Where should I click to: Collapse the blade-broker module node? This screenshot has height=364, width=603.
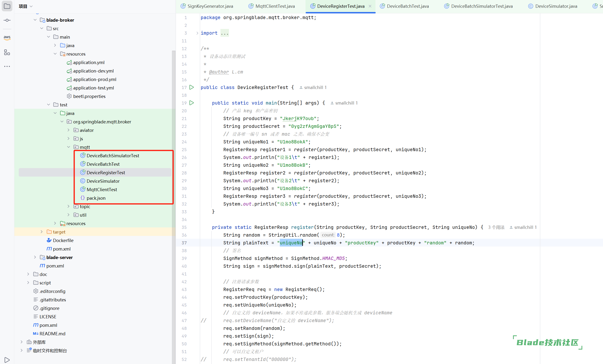click(x=35, y=20)
